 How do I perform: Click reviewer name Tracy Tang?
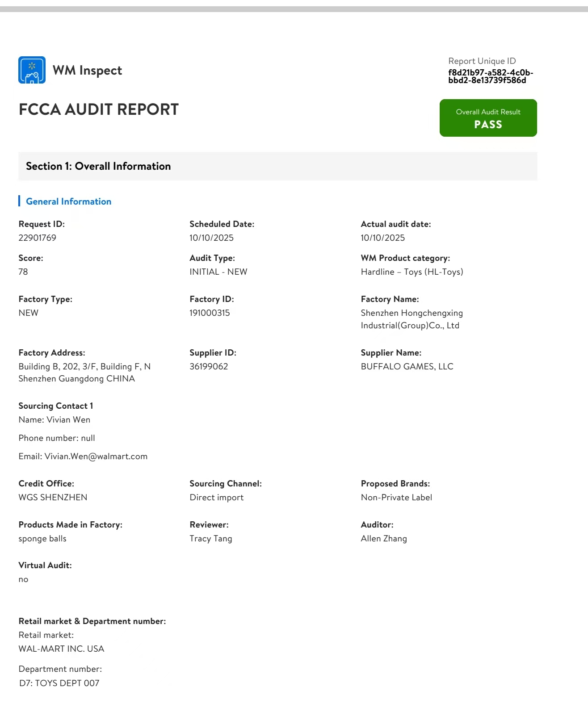pyautogui.click(x=211, y=538)
